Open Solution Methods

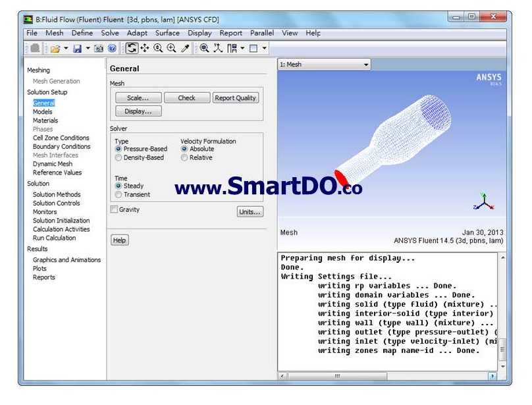(x=57, y=194)
